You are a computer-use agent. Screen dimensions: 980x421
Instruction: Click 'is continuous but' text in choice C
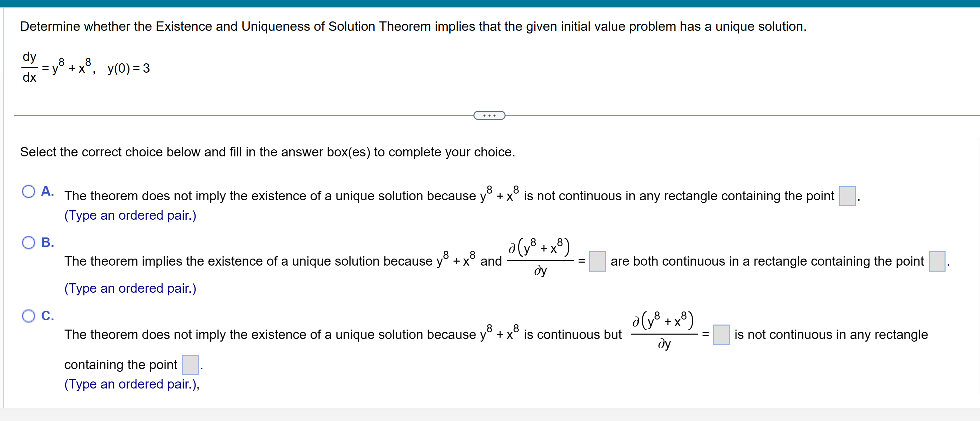572,335
